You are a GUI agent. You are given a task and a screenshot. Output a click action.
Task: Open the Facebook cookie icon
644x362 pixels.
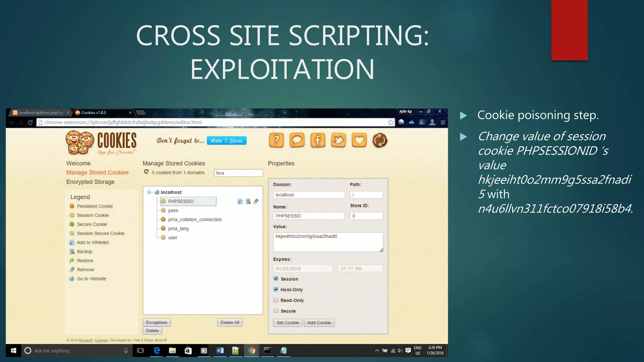[x=318, y=140]
